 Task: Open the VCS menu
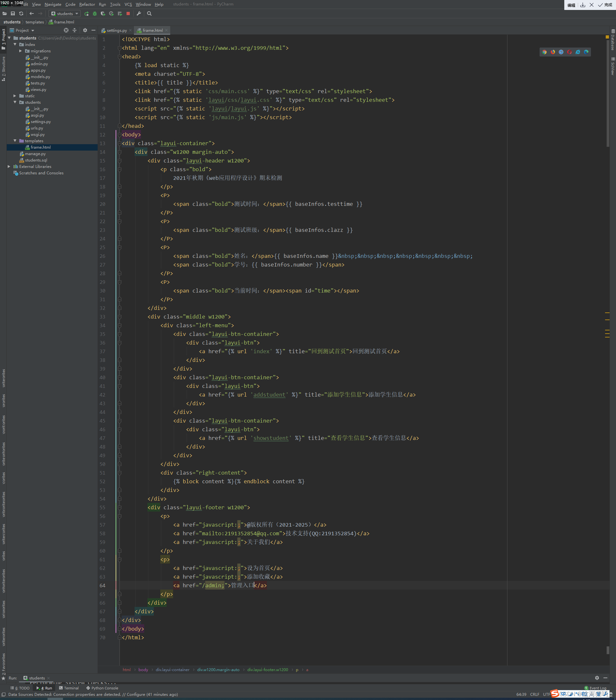coord(128,4)
